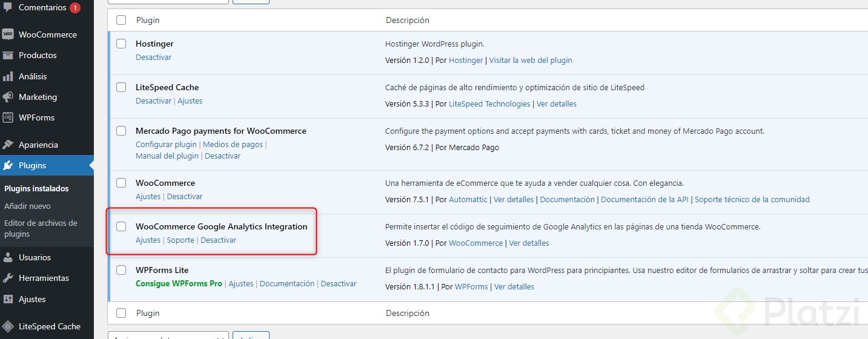The image size is (868, 339).
Task: Open Medios de pagos link
Action: pos(233,145)
